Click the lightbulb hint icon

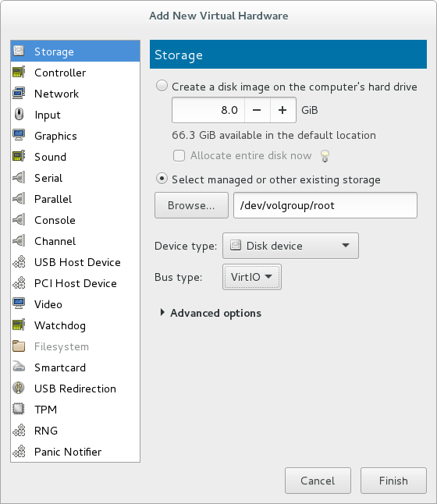click(x=325, y=156)
